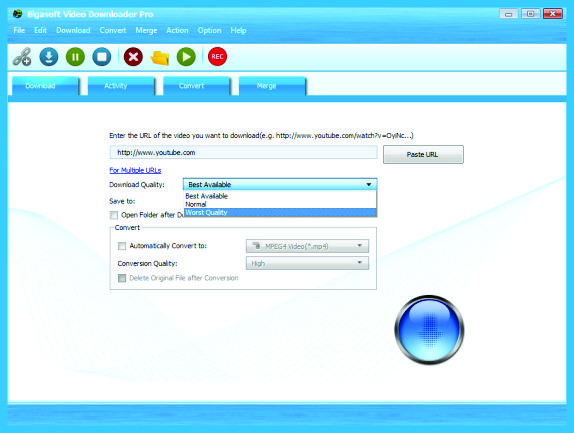Collapse the Download Quality dropdown
The width and height of the screenshot is (574, 433).
(x=280, y=184)
